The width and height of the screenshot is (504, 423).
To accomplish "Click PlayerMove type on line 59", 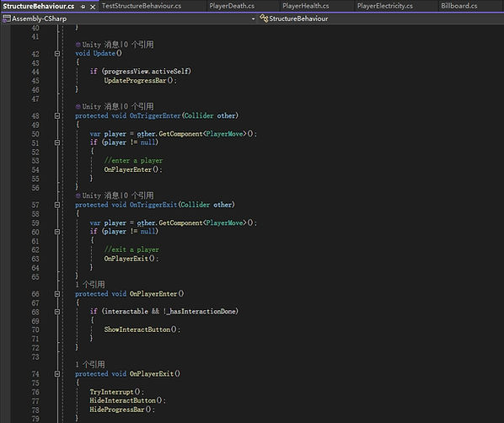I will 224,222.
